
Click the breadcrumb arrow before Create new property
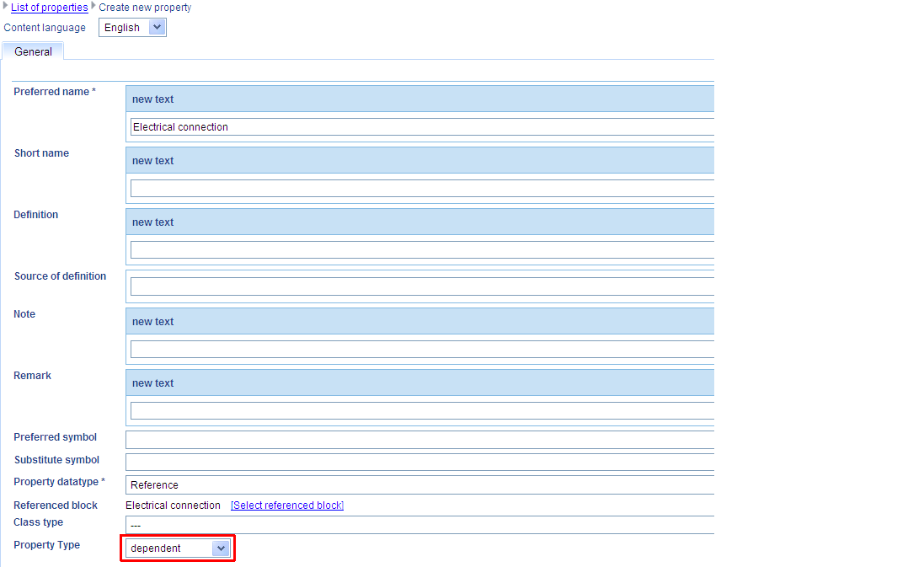(93, 7)
